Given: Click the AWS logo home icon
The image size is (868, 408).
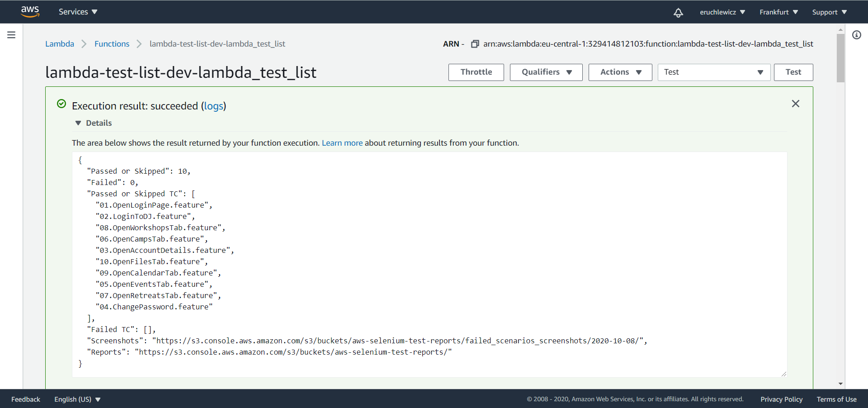Looking at the screenshot, I should tap(30, 12).
